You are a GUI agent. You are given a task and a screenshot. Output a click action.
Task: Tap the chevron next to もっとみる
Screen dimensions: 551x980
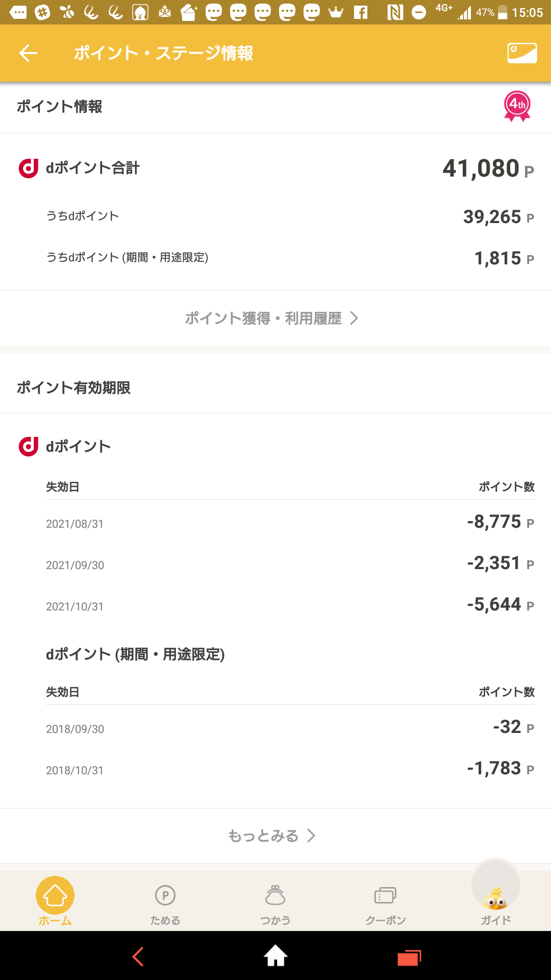311,836
